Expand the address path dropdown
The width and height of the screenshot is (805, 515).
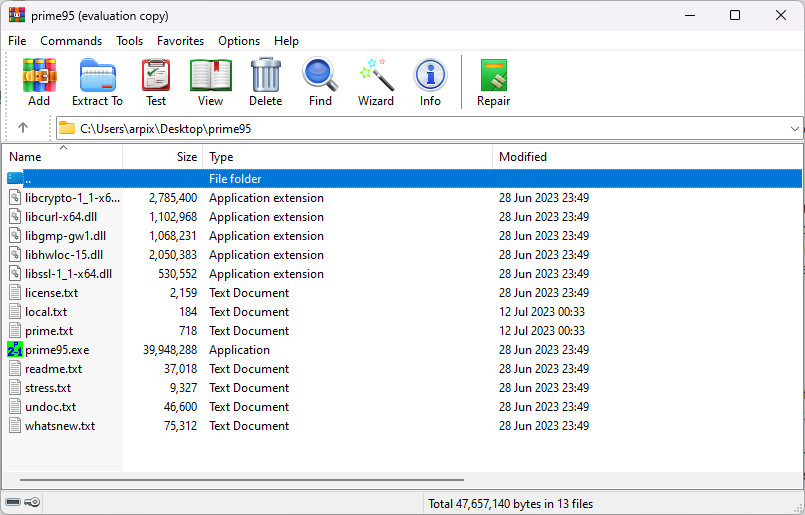click(x=795, y=128)
